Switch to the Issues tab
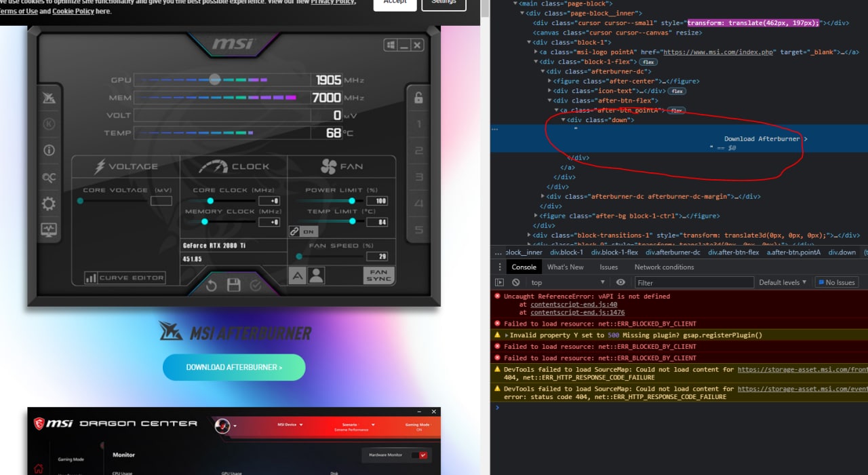The width and height of the screenshot is (868, 475). click(x=609, y=267)
